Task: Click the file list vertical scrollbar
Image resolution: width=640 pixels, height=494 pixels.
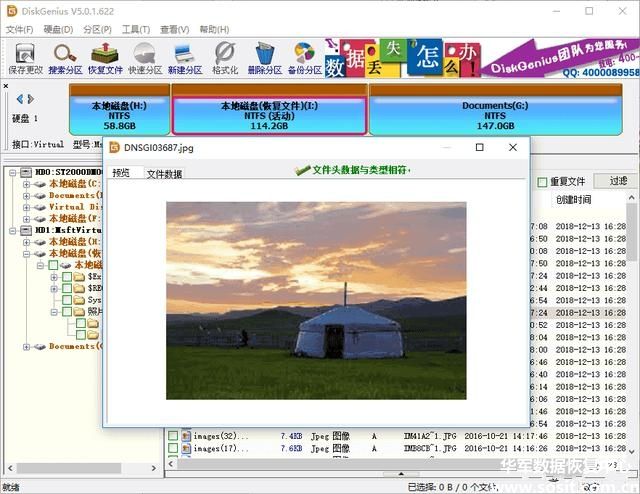Action: (x=632, y=300)
